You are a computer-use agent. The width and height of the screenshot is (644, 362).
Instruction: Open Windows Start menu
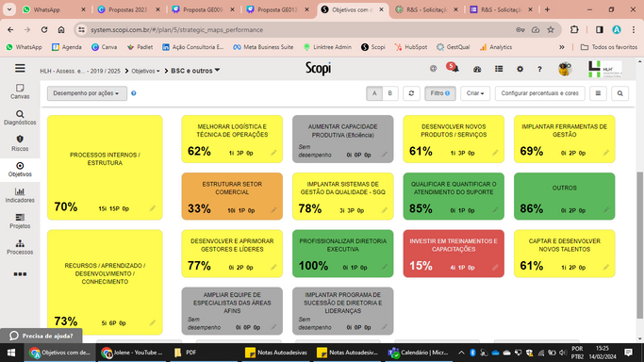[x=11, y=353]
